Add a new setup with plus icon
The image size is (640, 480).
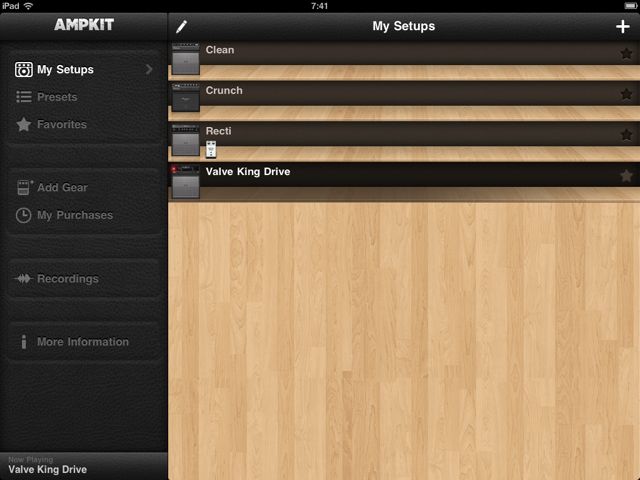pos(623,27)
